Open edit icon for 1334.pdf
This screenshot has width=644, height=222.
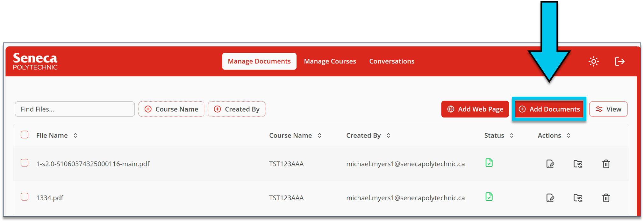pyautogui.click(x=550, y=198)
